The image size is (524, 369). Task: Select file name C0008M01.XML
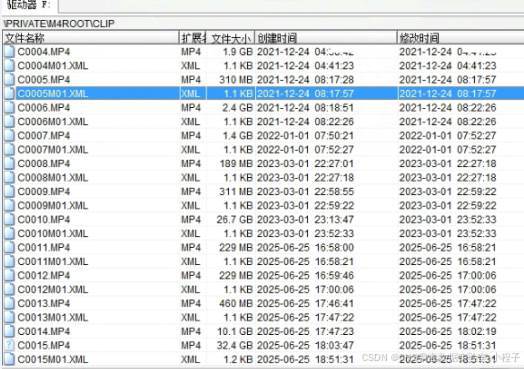(53, 177)
